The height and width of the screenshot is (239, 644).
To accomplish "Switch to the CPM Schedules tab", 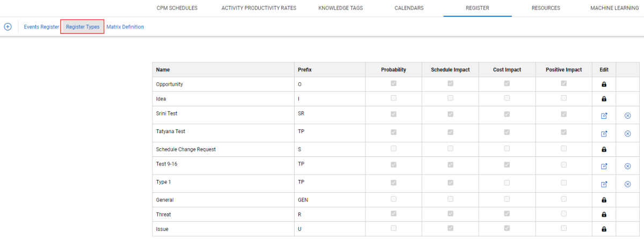I will (177, 8).
